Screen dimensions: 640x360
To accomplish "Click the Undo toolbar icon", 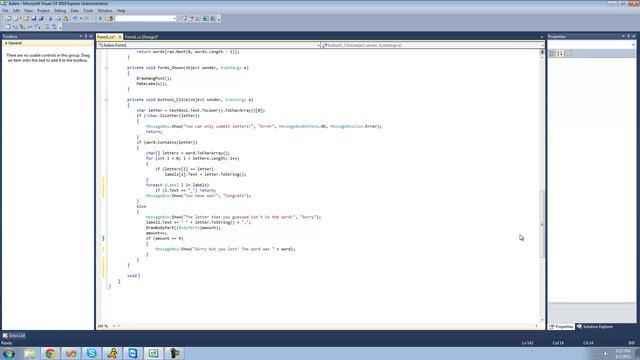I will coord(75,18).
